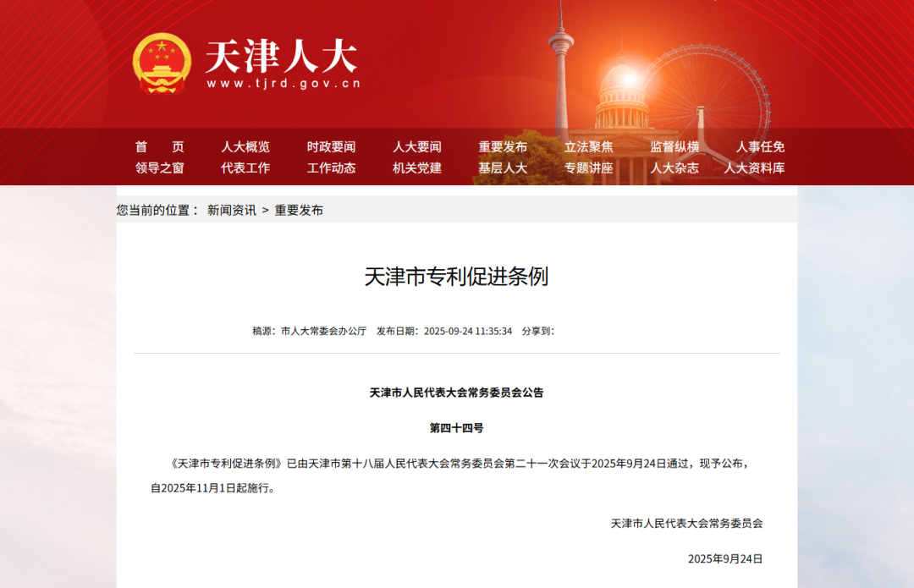Open the 基层人大 section
This screenshot has width=914, height=588.
[503, 168]
